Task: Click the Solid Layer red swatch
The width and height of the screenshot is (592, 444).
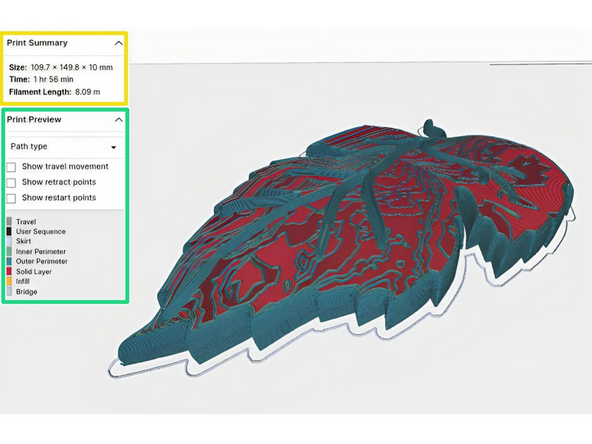Action: (9, 271)
